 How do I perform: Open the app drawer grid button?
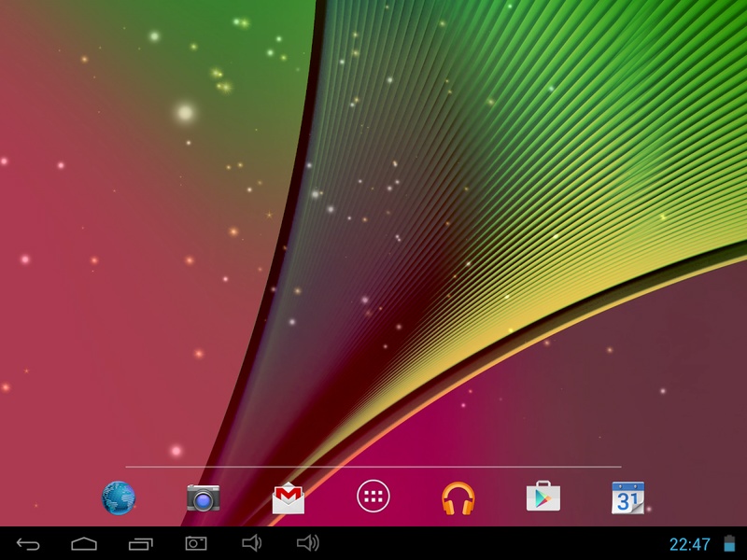[x=373, y=497]
